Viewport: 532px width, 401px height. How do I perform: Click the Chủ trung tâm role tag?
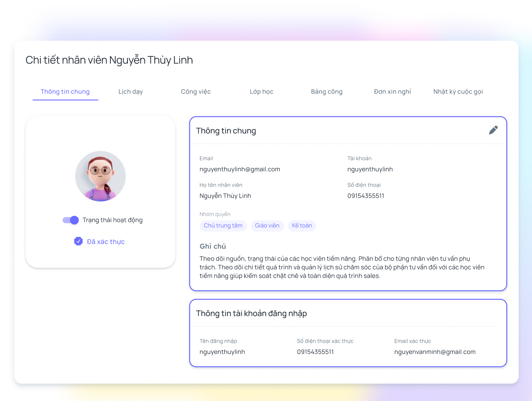click(223, 226)
